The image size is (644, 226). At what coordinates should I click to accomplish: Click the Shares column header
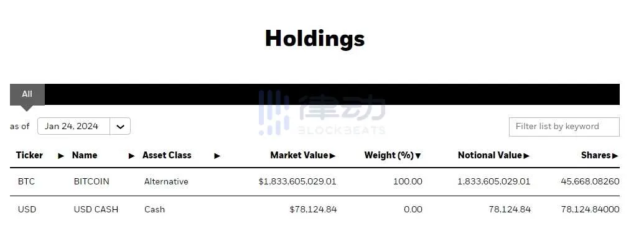tap(596, 155)
